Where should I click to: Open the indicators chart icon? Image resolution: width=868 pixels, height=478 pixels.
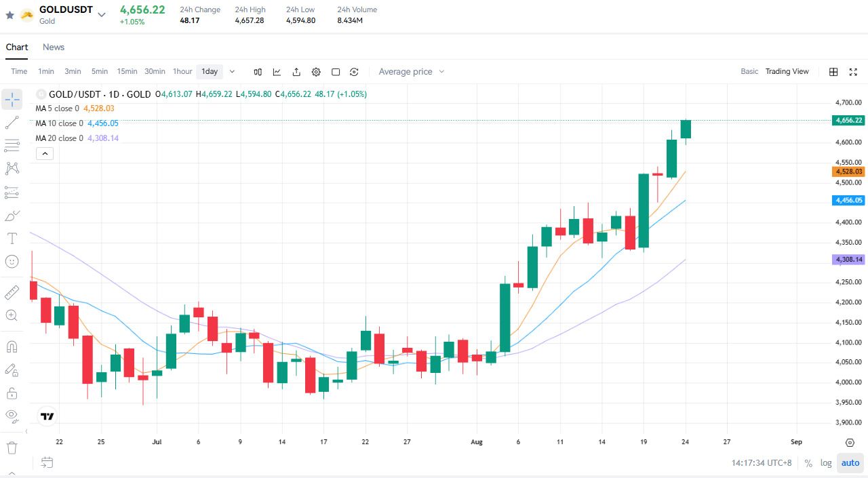click(277, 72)
